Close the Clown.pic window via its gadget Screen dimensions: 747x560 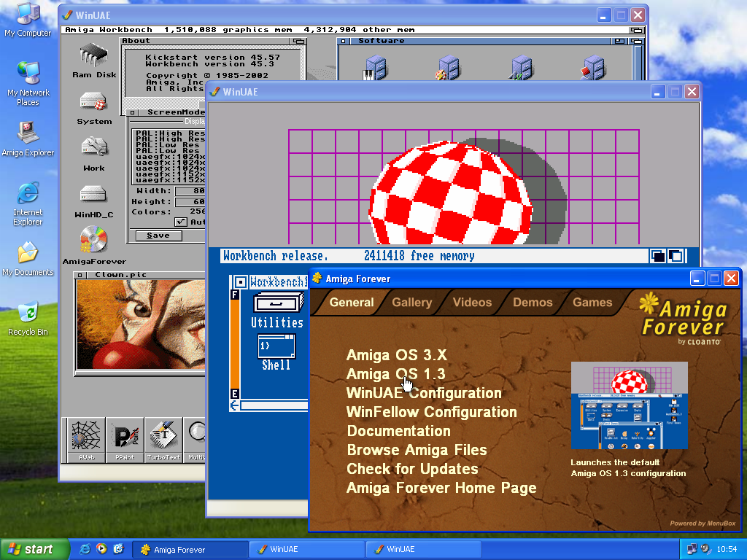click(80, 275)
